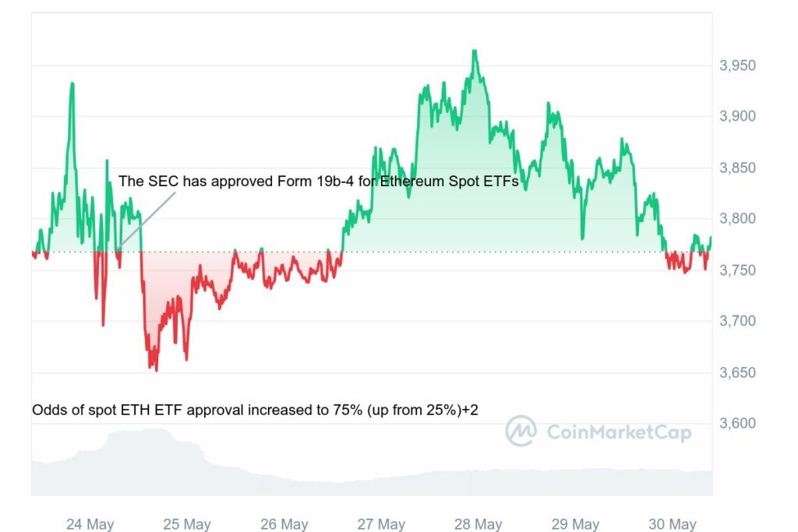Click the 27 May date label
This screenshot has width=798, height=532.
[x=381, y=524]
